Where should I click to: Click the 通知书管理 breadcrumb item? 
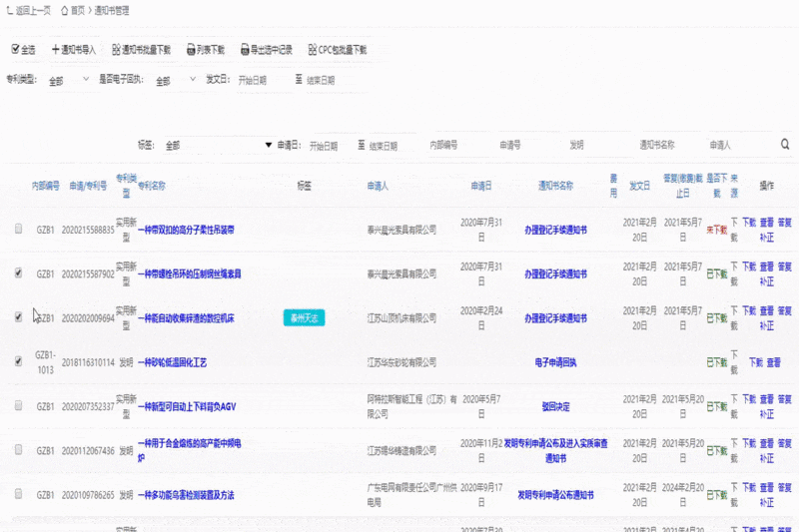(110, 10)
